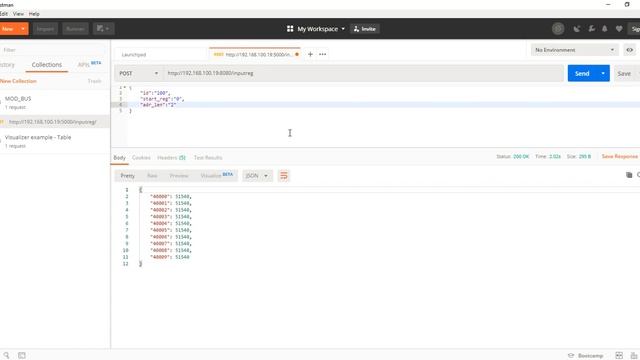Image resolution: width=640 pixels, height=360 pixels.
Task: Switch to Visualize beta response view
Action: [x=216, y=175]
